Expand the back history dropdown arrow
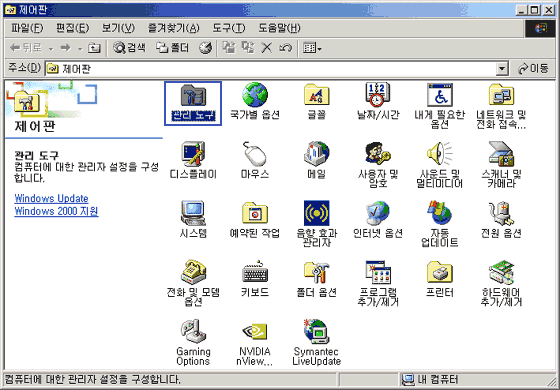This screenshot has width=560, height=390. [51, 48]
